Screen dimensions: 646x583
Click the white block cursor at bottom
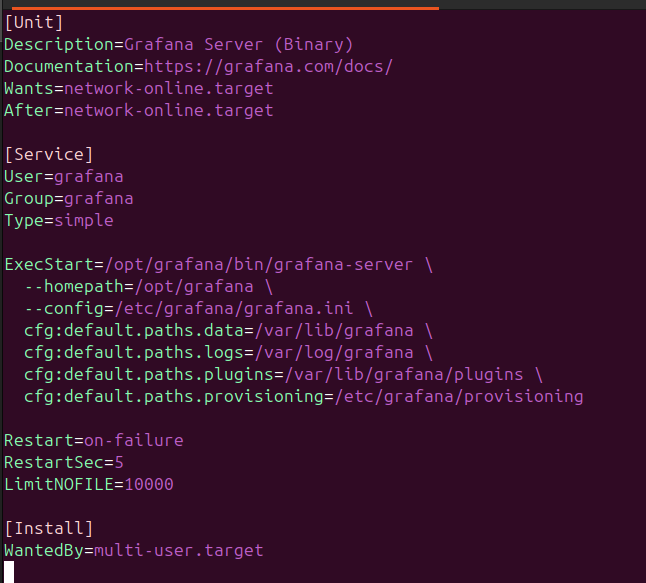coord(9,572)
